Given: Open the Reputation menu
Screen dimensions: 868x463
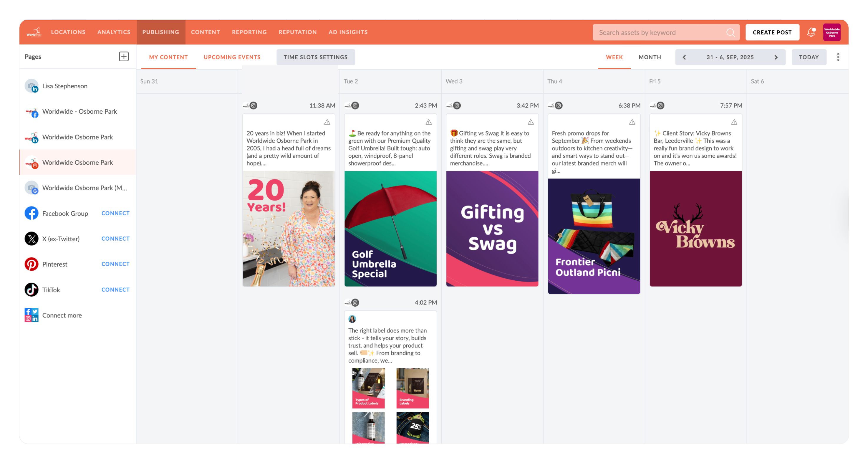Looking at the screenshot, I should click(x=298, y=32).
